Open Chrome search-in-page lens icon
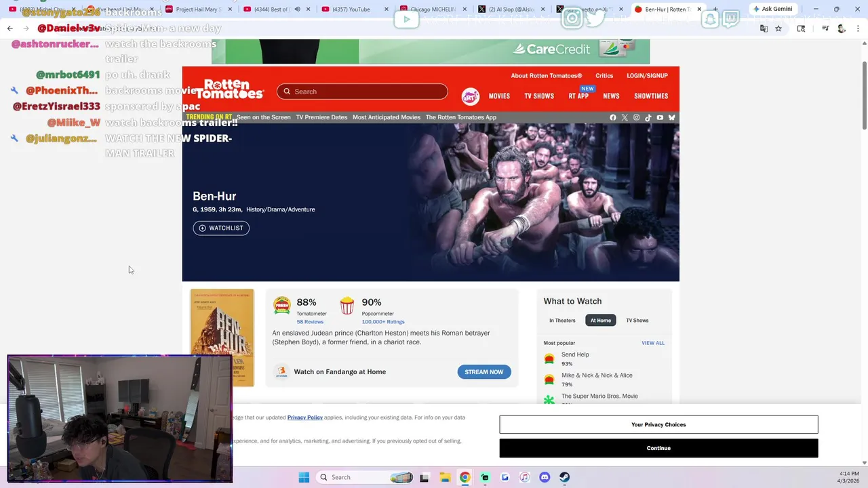 (x=801, y=28)
